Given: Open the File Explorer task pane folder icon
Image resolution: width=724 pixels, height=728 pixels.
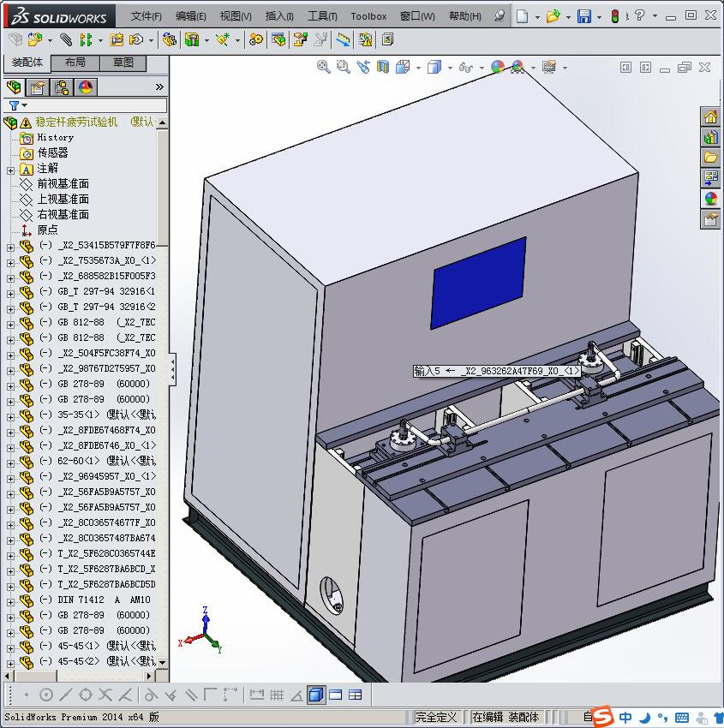Looking at the screenshot, I should pyautogui.click(x=710, y=158).
